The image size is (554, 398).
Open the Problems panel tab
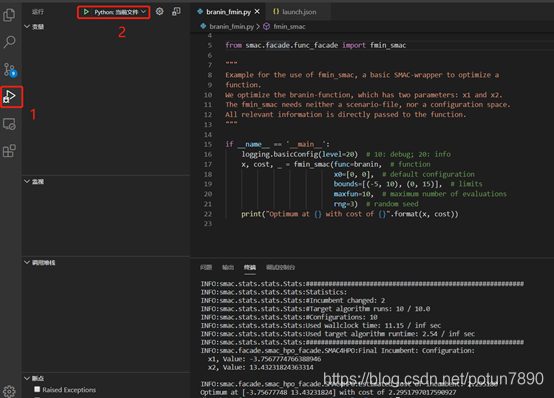click(206, 268)
